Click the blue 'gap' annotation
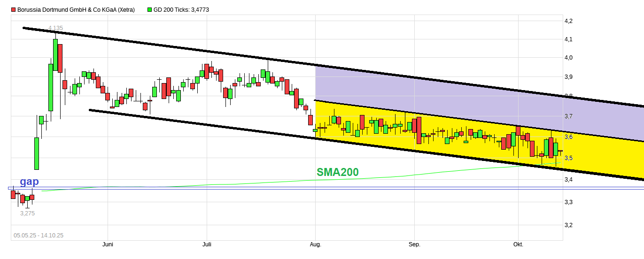This screenshot has height=259, width=644. coord(29,182)
